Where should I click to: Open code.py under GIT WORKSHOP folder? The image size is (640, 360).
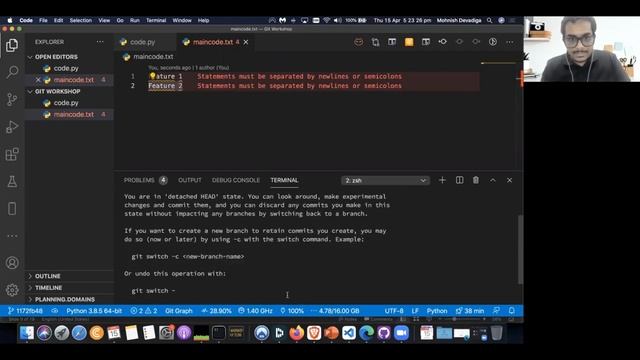[x=66, y=103]
